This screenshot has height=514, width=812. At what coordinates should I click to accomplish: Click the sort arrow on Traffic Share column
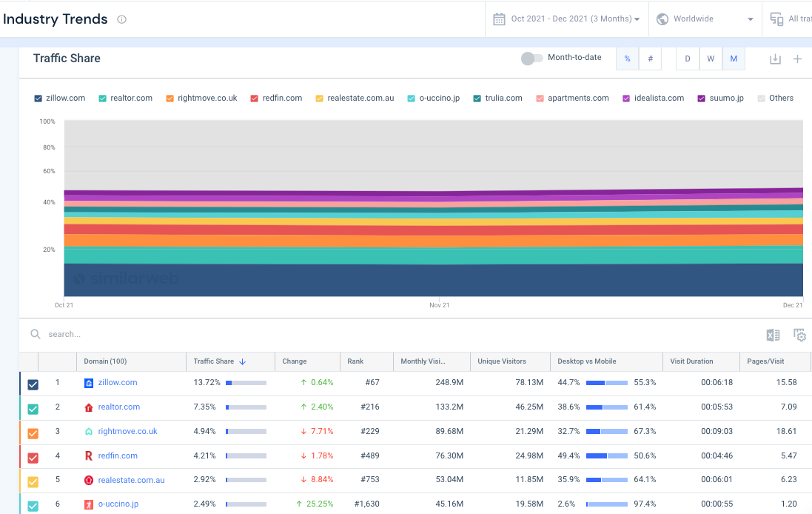click(242, 361)
